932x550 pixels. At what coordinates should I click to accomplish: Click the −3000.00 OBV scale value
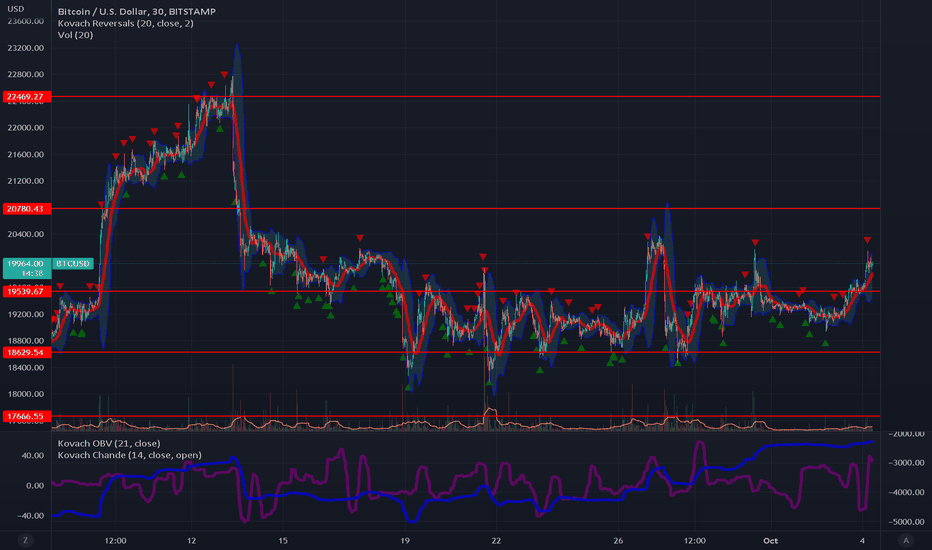point(906,463)
